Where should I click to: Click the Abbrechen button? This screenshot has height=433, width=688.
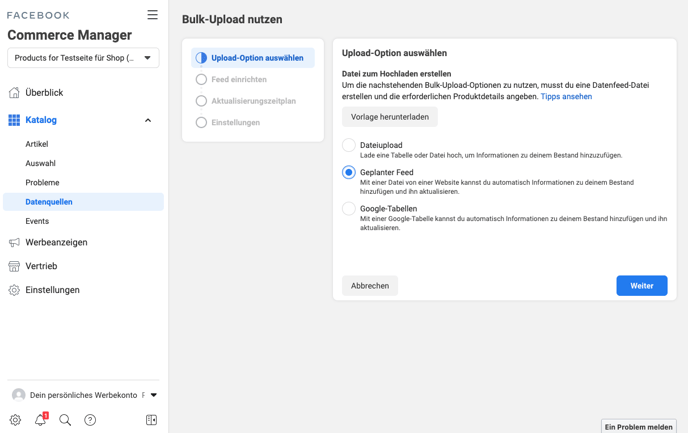click(370, 286)
